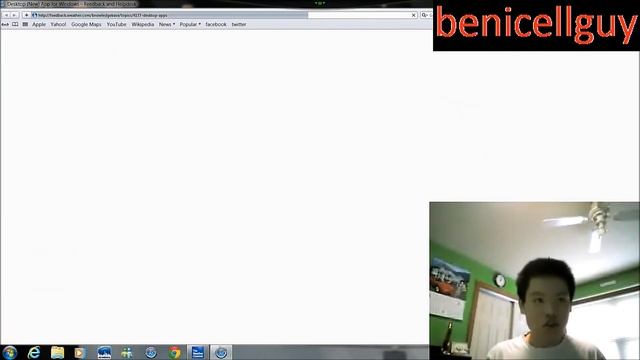Open the Top Sites grid icon
The width and height of the screenshot is (640, 360).
point(25,24)
